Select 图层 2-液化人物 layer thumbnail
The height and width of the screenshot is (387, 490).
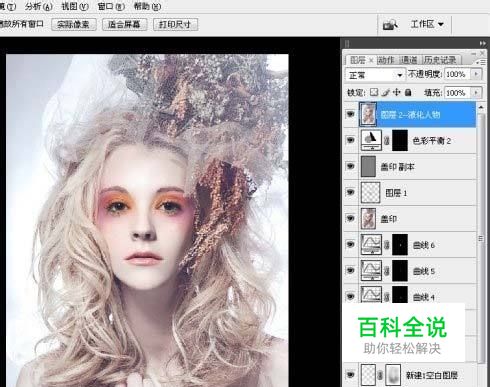click(368, 114)
